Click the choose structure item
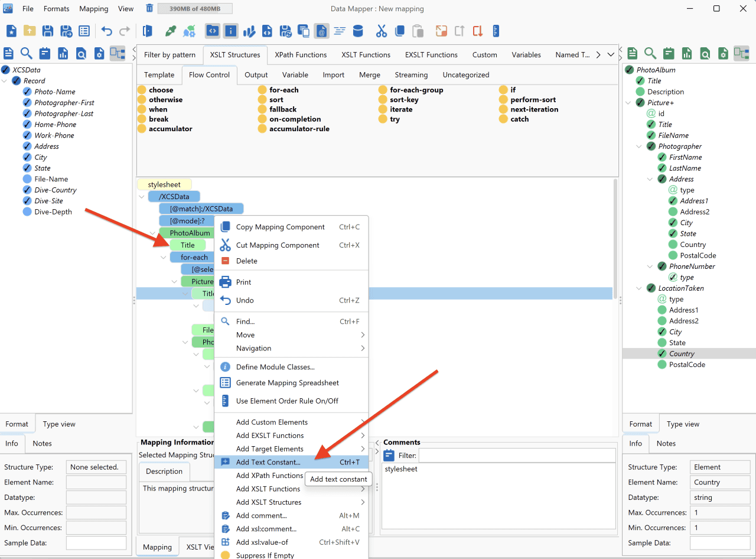This screenshot has height=559, width=756. click(155, 90)
